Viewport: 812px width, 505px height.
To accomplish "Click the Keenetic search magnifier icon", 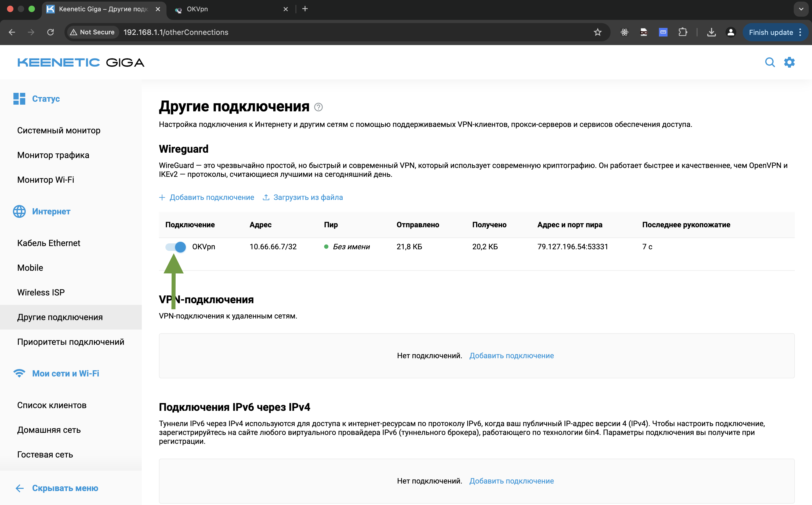I will coord(770,63).
